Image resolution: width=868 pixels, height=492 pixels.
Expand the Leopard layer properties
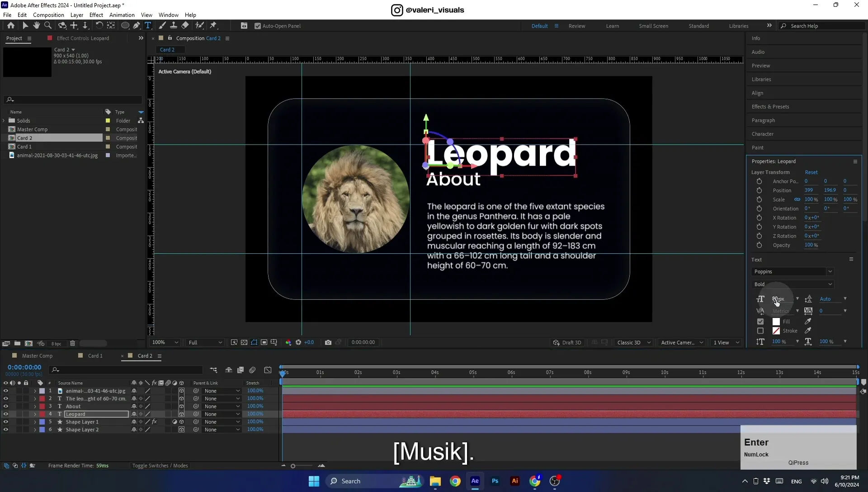coord(35,414)
